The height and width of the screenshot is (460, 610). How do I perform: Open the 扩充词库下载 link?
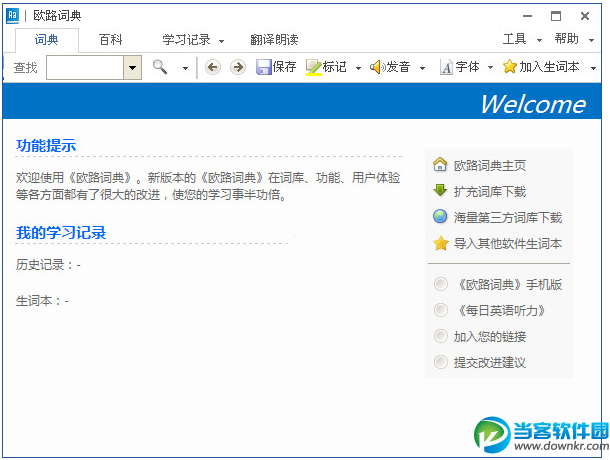point(490,191)
